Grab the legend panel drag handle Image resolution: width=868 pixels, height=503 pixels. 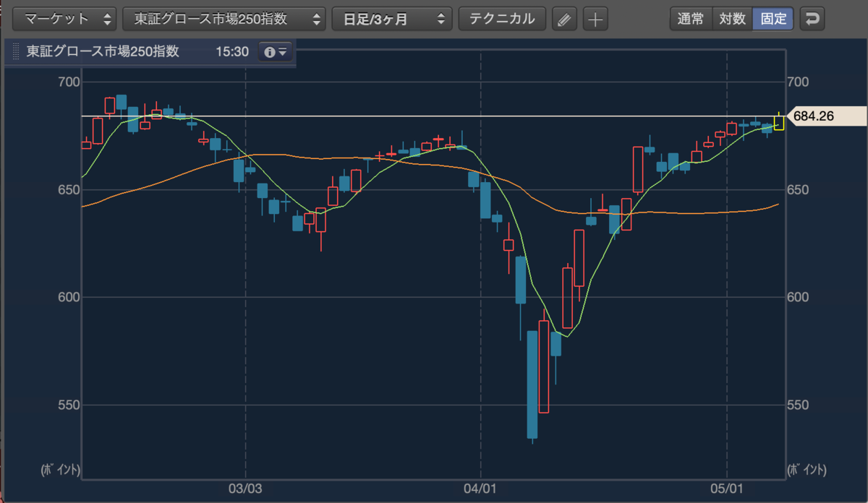coord(16,53)
